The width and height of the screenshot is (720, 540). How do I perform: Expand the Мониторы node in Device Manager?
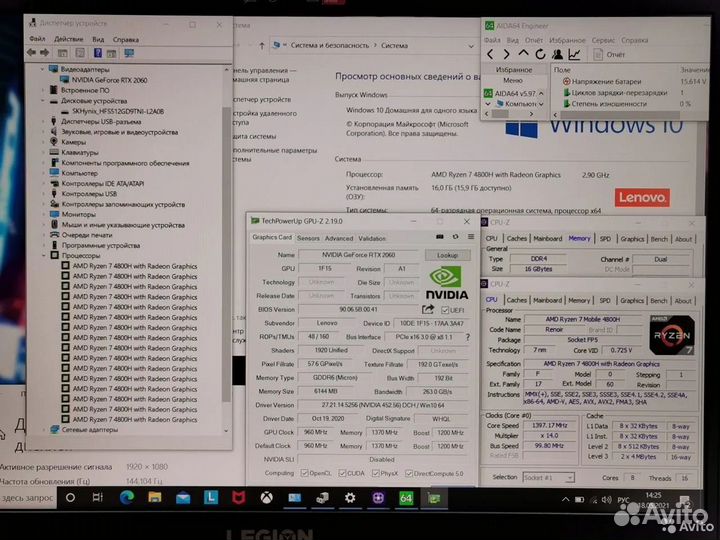[x=44, y=214]
